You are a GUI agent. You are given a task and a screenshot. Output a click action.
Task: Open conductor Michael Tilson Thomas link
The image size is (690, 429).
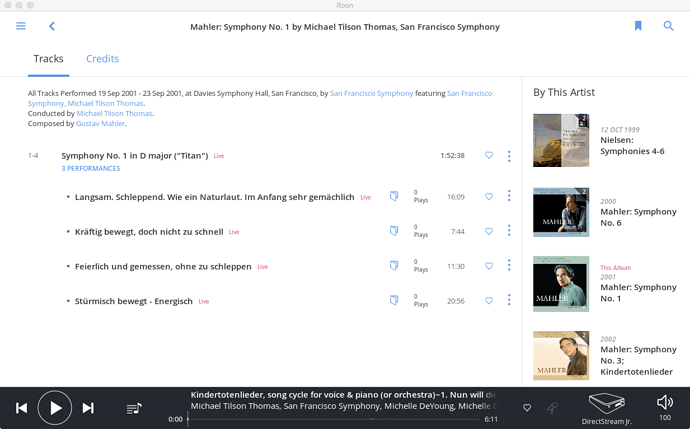tap(114, 114)
